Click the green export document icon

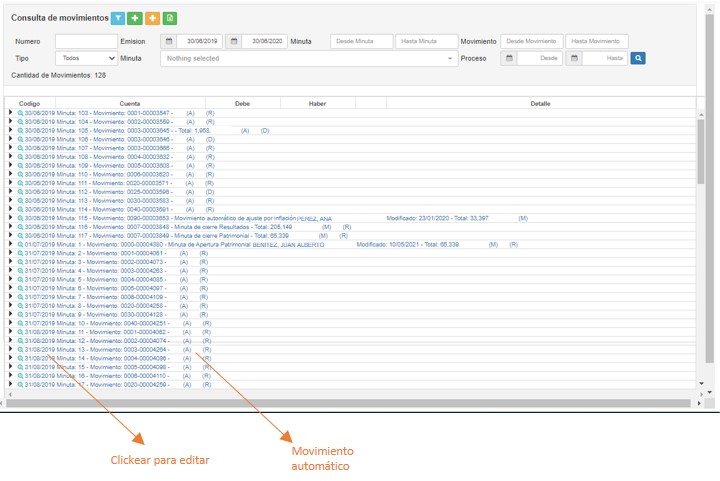point(170,18)
